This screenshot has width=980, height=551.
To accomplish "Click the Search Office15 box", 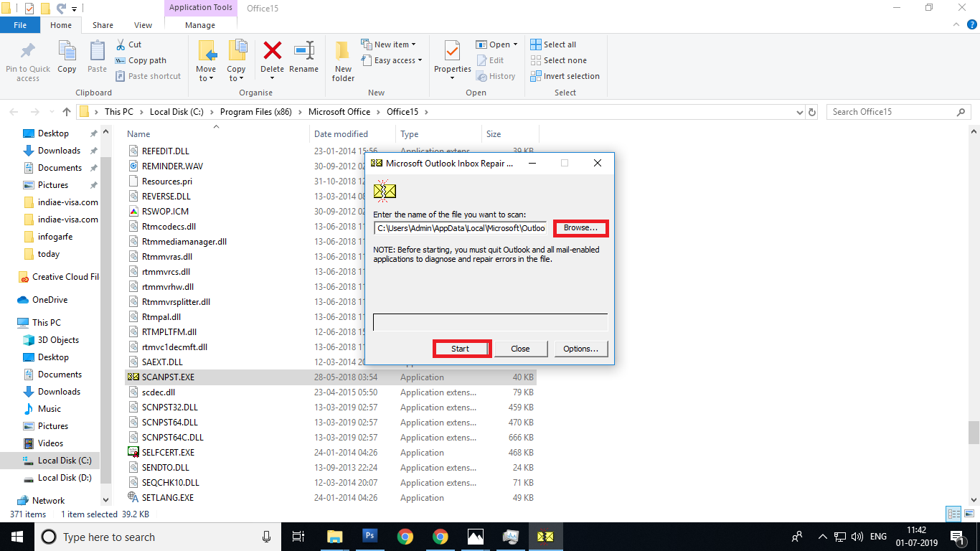I will click(899, 112).
